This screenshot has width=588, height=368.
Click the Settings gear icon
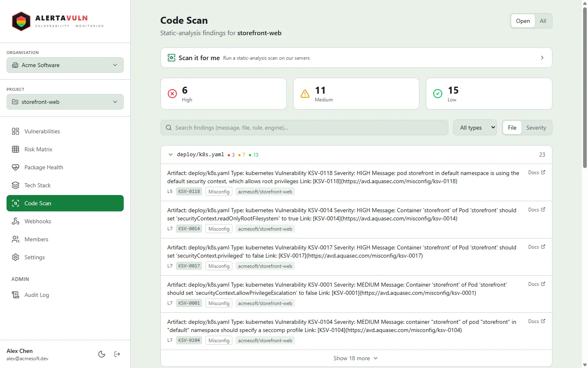click(x=16, y=257)
